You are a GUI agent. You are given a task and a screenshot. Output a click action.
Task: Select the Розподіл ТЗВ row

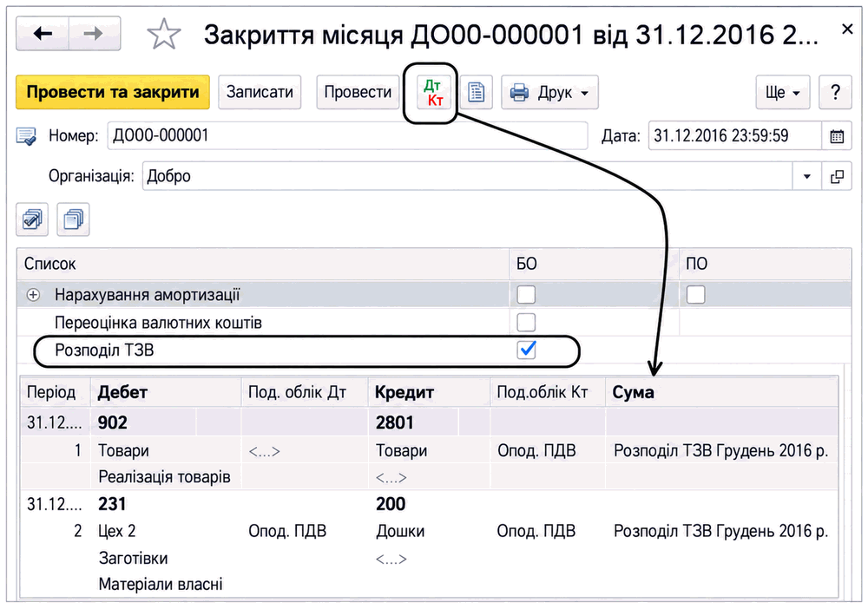click(433, 350)
